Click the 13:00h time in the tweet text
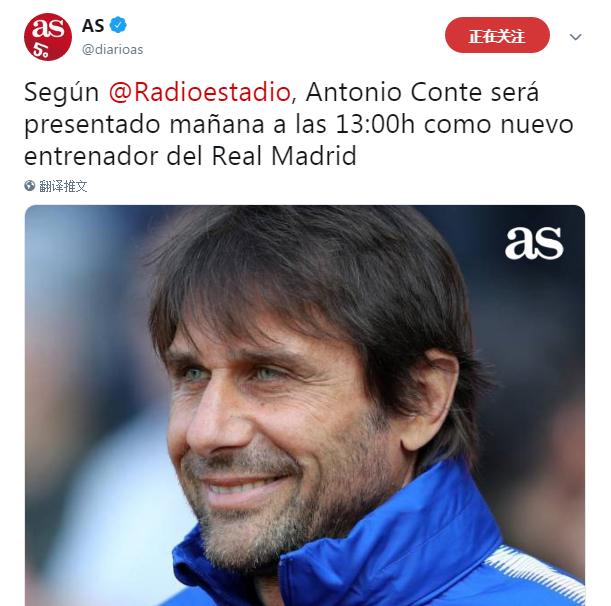 point(374,124)
